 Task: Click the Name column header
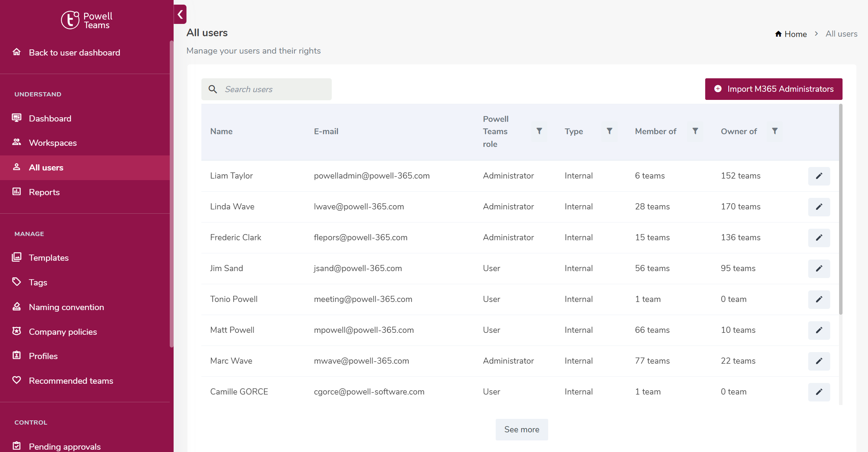[221, 132]
